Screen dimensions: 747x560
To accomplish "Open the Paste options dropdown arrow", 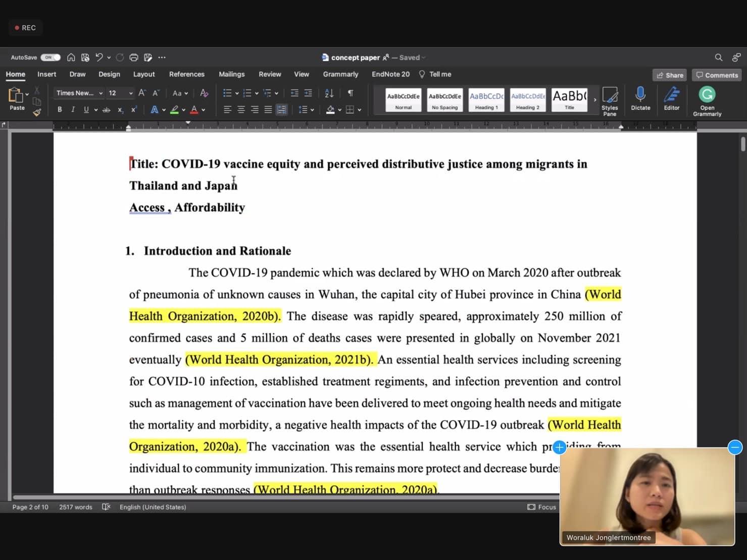I will click(27, 95).
